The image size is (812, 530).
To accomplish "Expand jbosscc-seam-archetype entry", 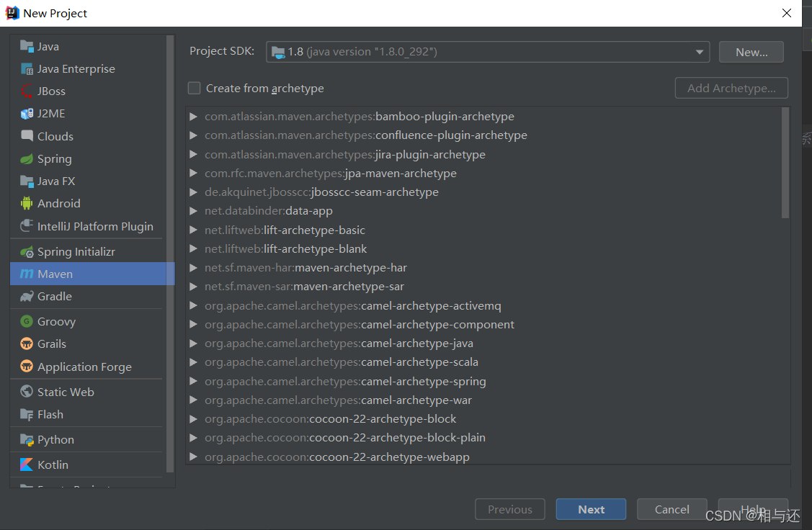I will (193, 192).
